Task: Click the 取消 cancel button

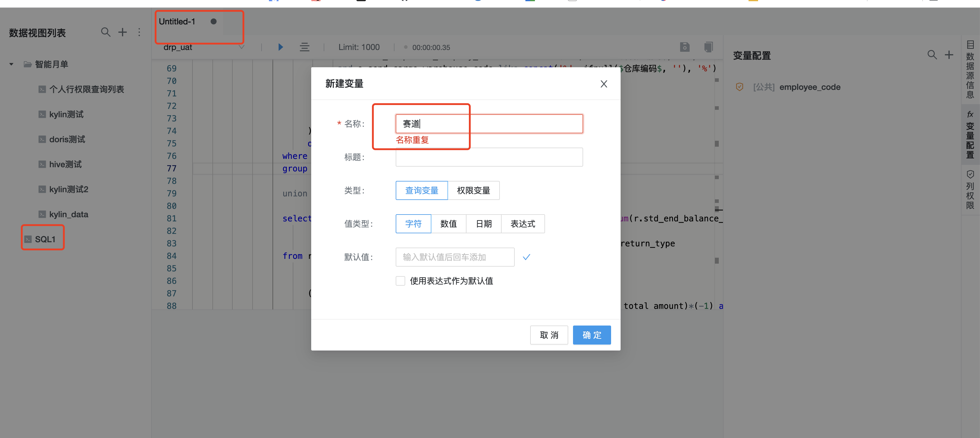Action: (549, 335)
